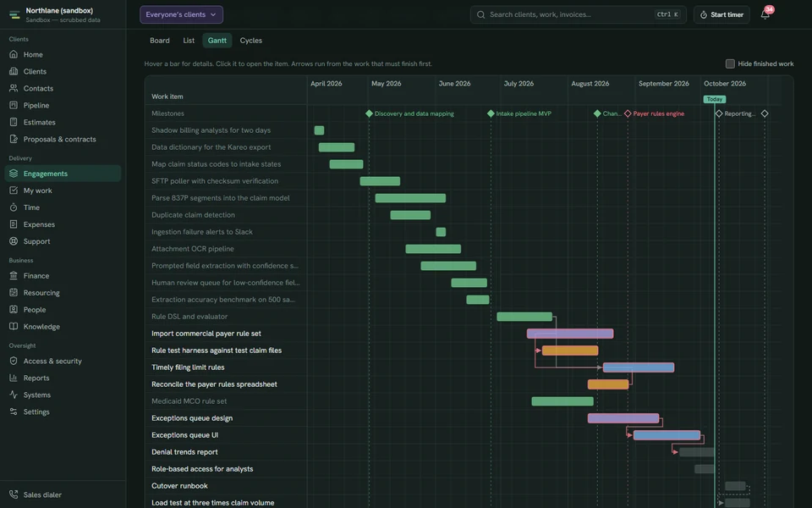Open Clients text label in sidebar
Viewport: 812px width, 508px height.
click(x=35, y=71)
